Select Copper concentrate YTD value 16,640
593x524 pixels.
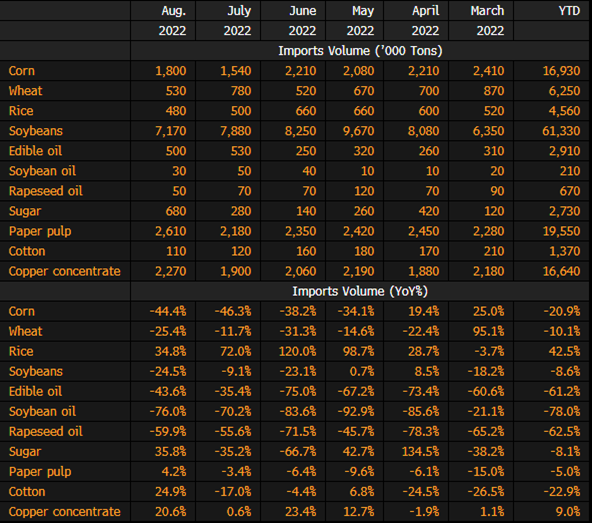point(561,271)
